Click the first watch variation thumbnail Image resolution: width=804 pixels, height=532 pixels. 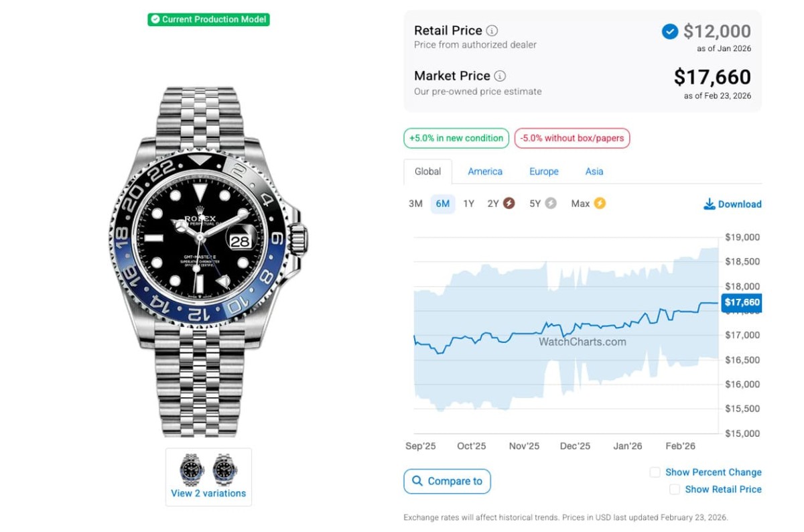point(192,469)
